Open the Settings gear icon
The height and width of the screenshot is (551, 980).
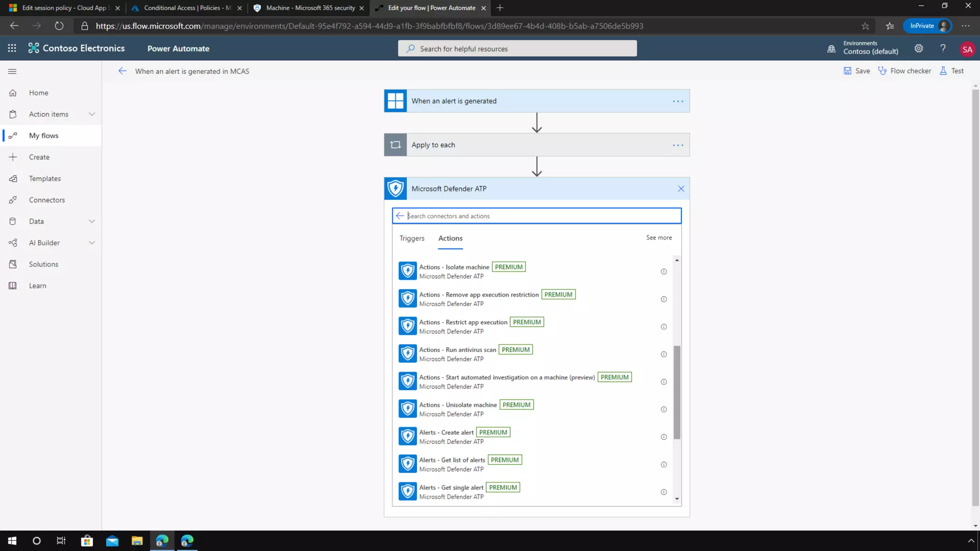[918, 48]
